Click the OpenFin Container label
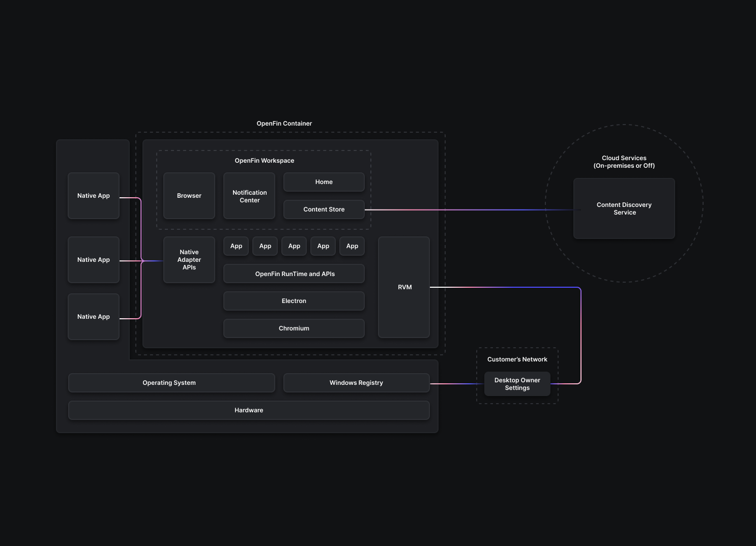The image size is (756, 546). (284, 124)
